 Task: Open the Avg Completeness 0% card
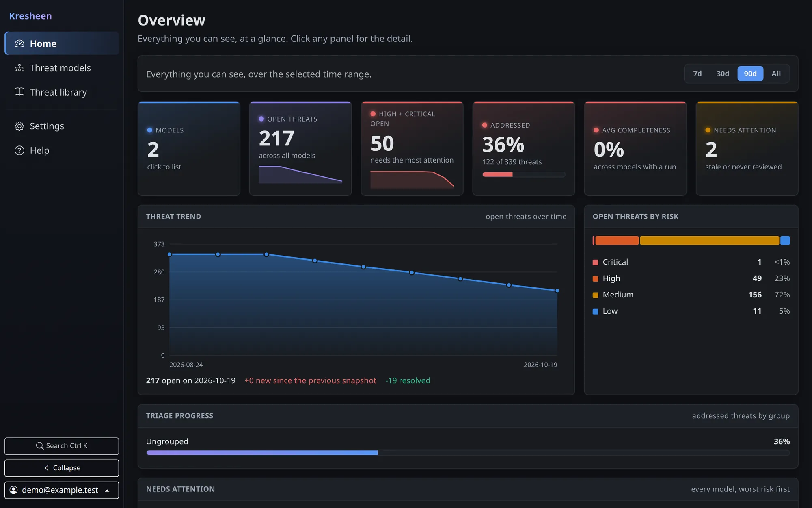tap(635, 148)
